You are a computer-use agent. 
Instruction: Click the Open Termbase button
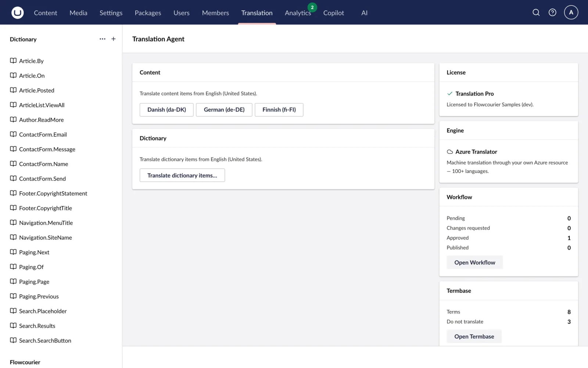tap(474, 336)
